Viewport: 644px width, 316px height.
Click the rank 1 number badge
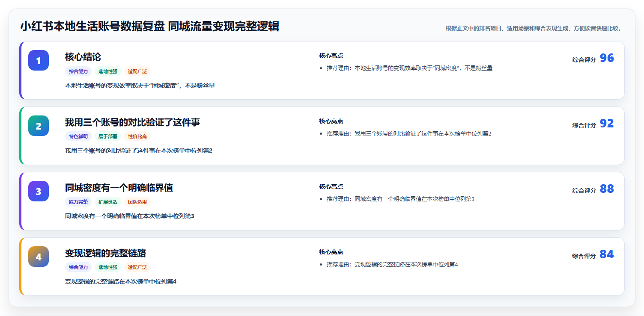pyautogui.click(x=39, y=60)
